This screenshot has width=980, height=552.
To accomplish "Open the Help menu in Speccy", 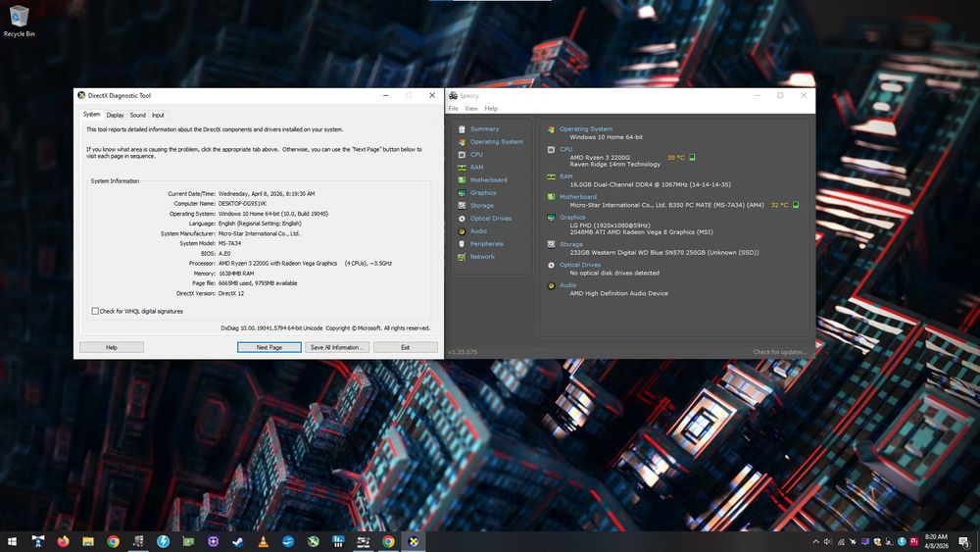I will point(491,109).
